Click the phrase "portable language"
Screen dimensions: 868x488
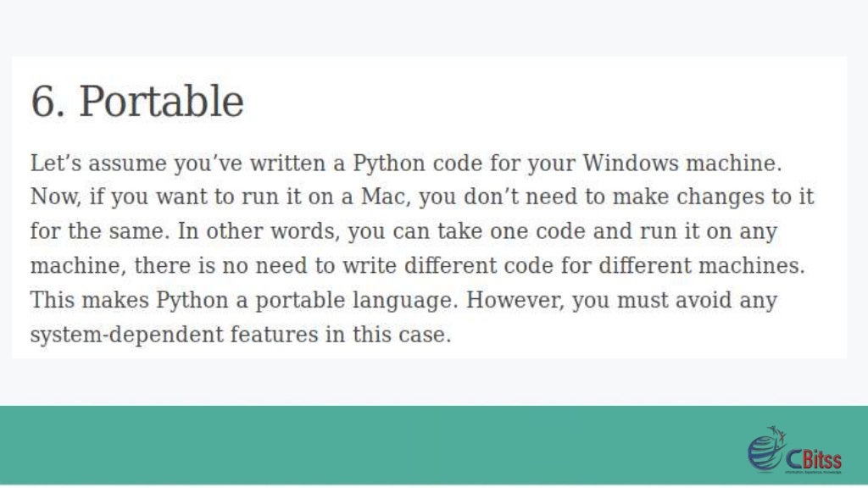357,301
